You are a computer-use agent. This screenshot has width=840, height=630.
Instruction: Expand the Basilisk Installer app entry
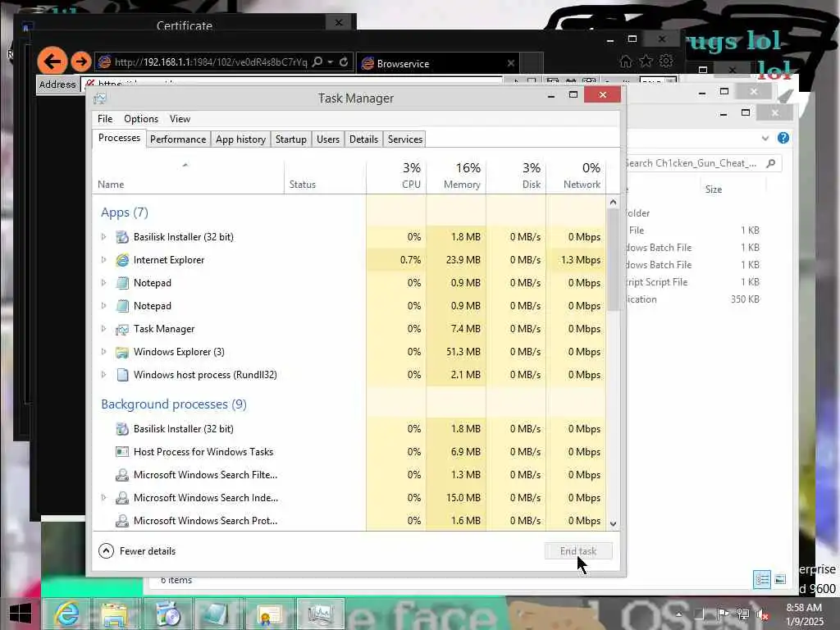pos(104,237)
